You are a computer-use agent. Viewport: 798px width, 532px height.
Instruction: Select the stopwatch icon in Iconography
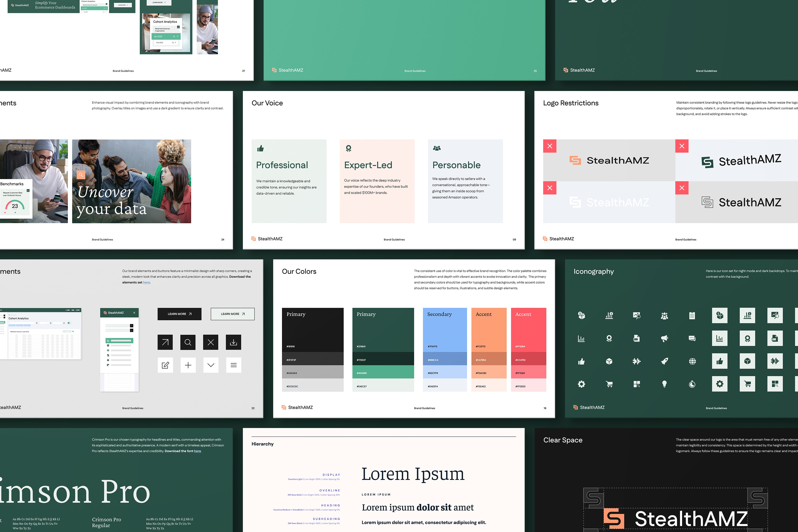(692, 384)
